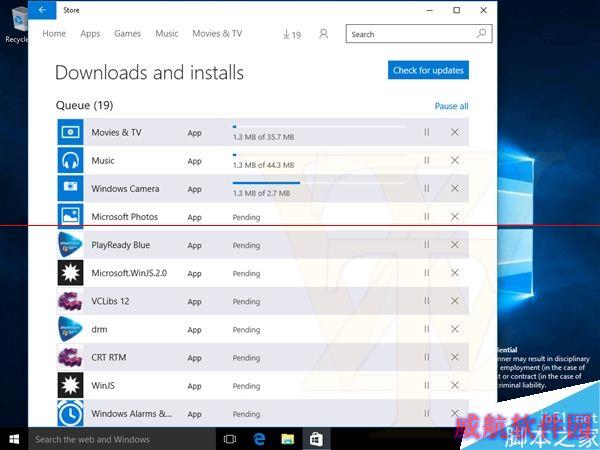Pause the Movies & TV download
This screenshot has height=450, width=600.
[x=427, y=132]
